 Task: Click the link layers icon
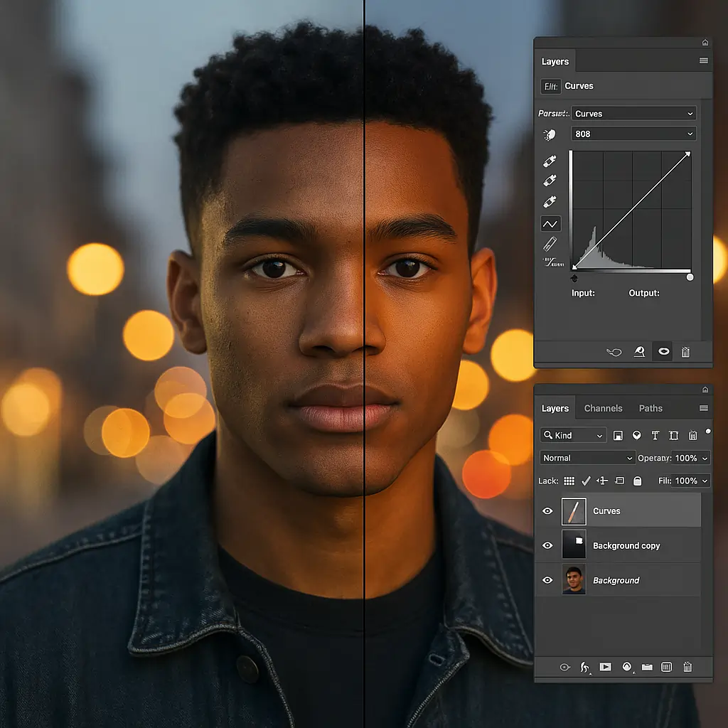tap(564, 667)
